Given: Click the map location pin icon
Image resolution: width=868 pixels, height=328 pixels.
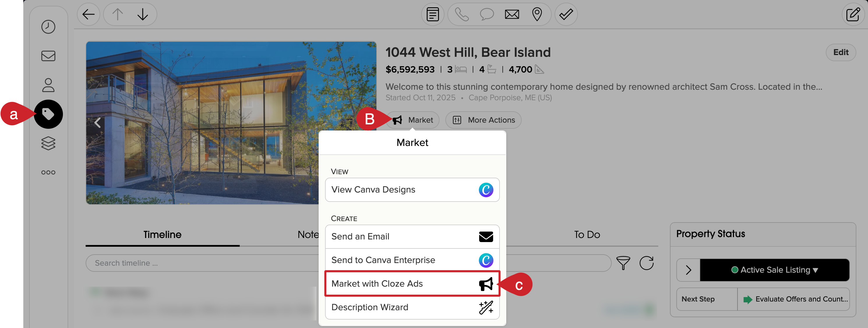Looking at the screenshot, I should point(537,15).
